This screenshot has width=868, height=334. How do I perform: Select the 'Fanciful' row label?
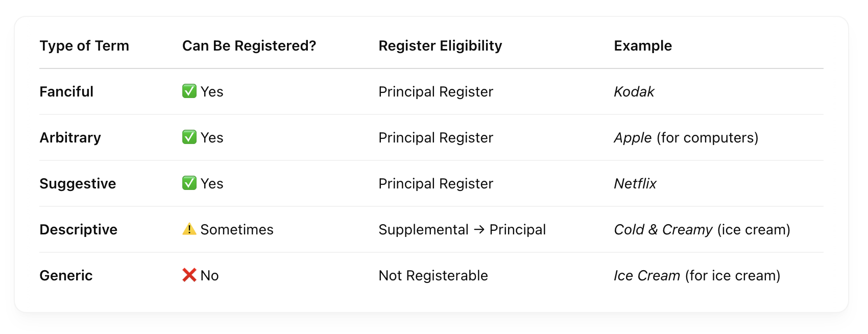pyautogui.click(x=66, y=92)
